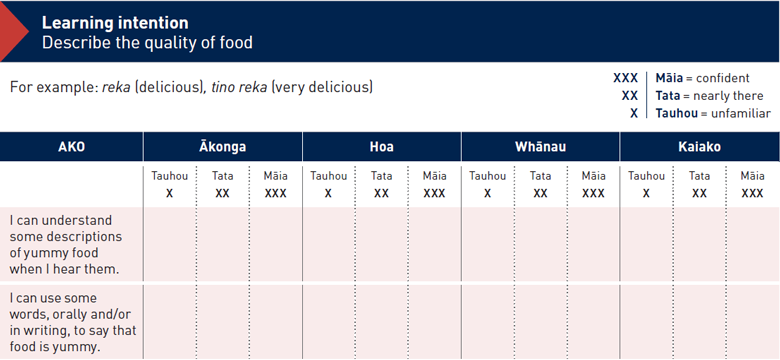Mark Hoa Māia cell for use some words row

(434, 322)
